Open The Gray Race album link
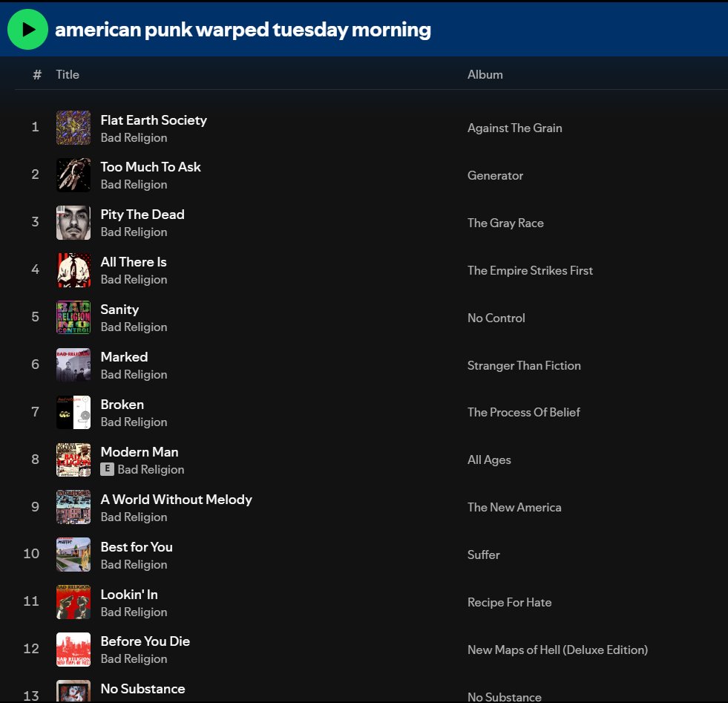 [x=505, y=223]
